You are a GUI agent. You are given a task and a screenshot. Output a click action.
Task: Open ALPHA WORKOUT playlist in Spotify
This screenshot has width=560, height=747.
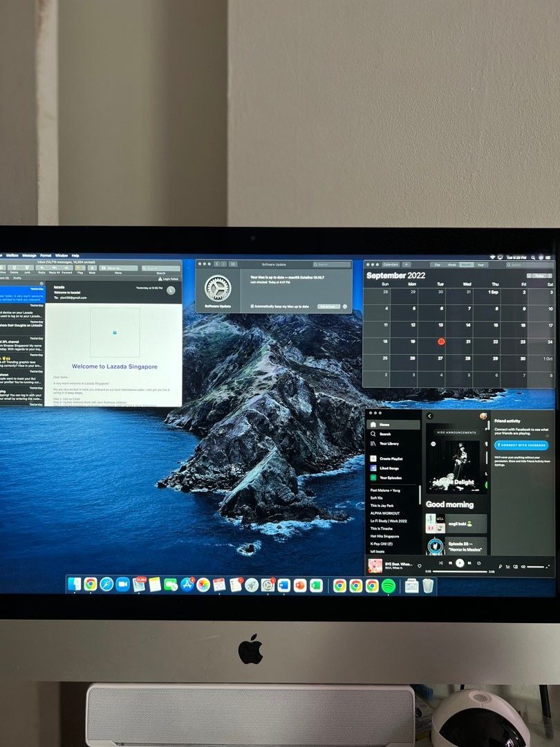click(385, 513)
